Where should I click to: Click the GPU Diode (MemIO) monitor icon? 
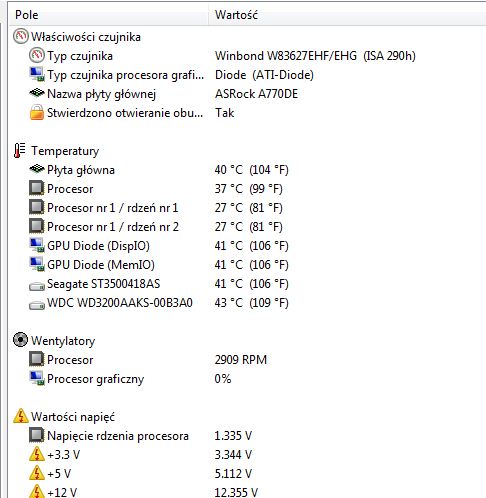[x=37, y=264]
